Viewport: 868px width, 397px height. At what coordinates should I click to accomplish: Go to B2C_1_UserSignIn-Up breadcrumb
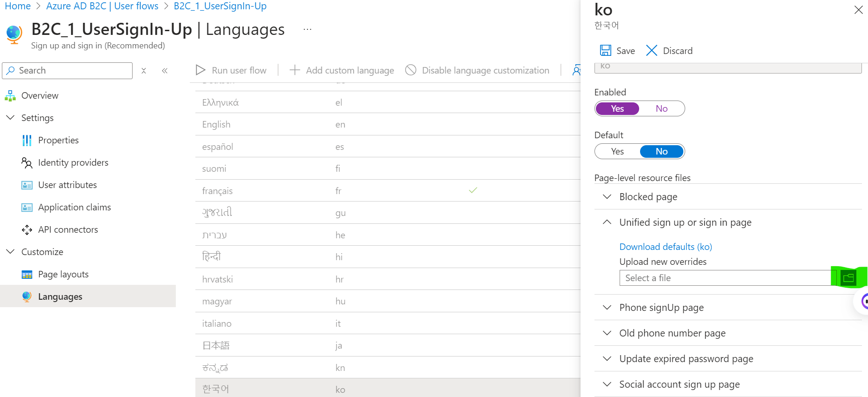[220, 6]
